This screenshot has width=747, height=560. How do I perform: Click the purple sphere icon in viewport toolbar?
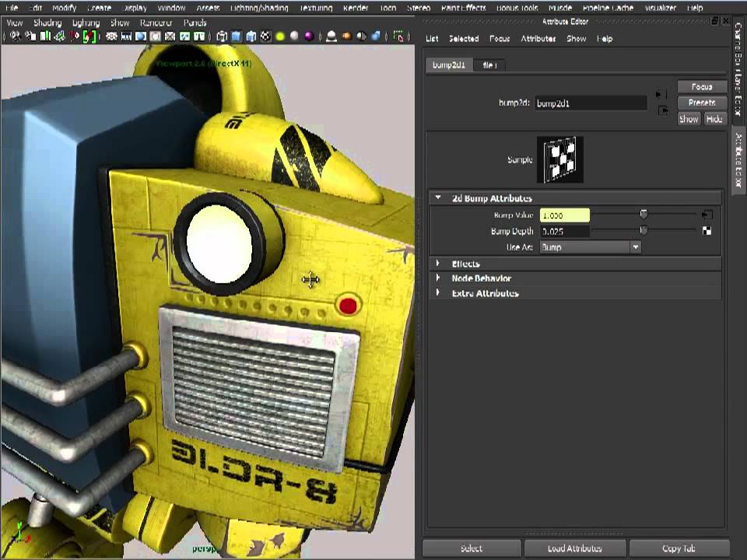pyautogui.click(x=309, y=37)
